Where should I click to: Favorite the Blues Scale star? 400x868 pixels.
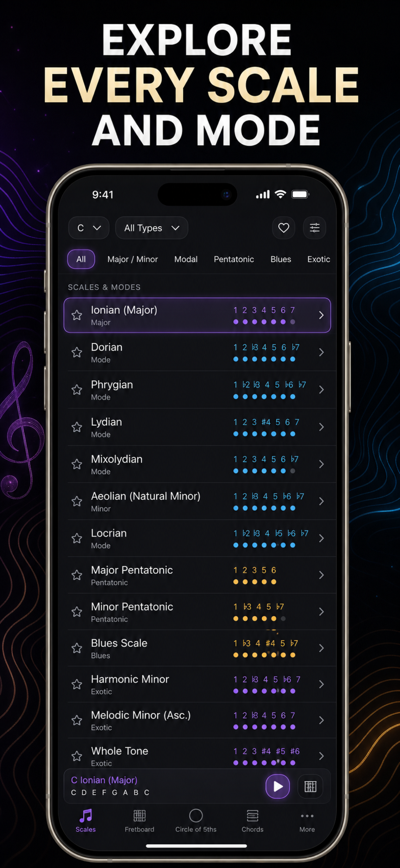[77, 648]
